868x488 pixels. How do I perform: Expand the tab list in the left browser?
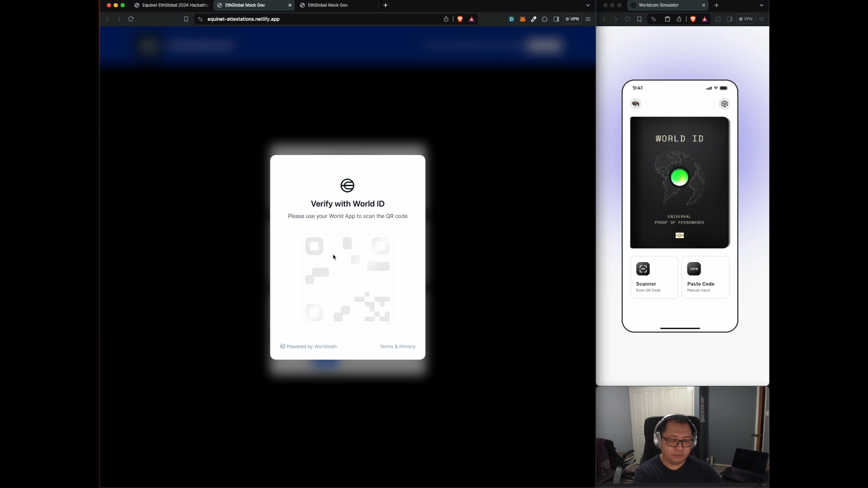point(588,5)
